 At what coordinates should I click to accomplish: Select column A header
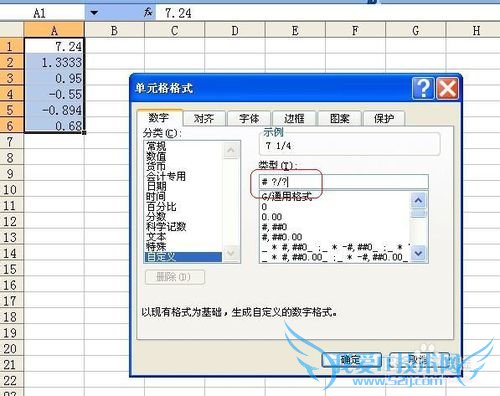coord(54,30)
